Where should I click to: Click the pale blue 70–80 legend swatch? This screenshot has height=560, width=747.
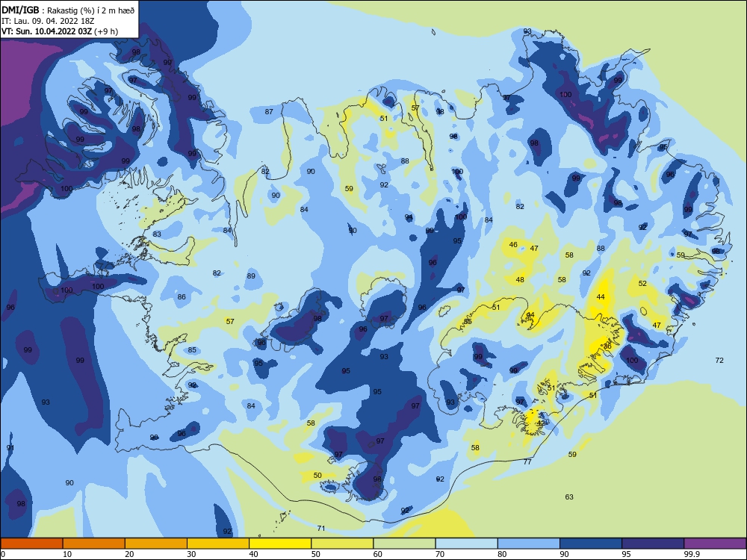pyautogui.click(x=466, y=544)
